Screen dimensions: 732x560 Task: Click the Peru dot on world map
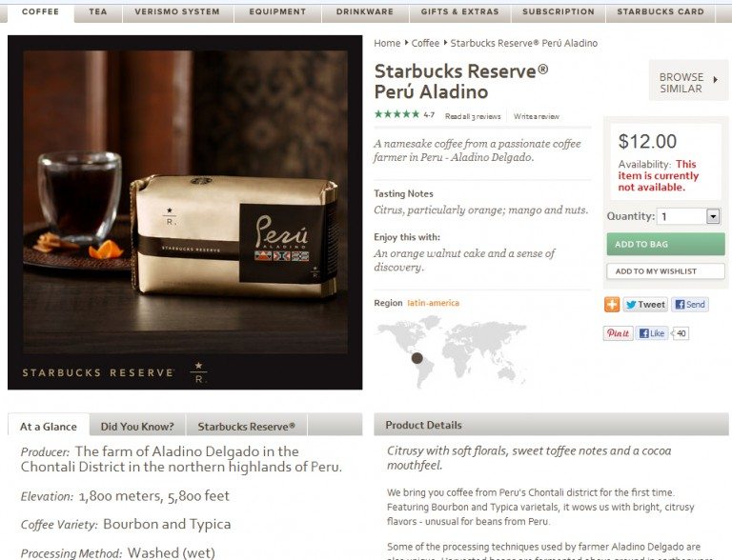(x=417, y=358)
